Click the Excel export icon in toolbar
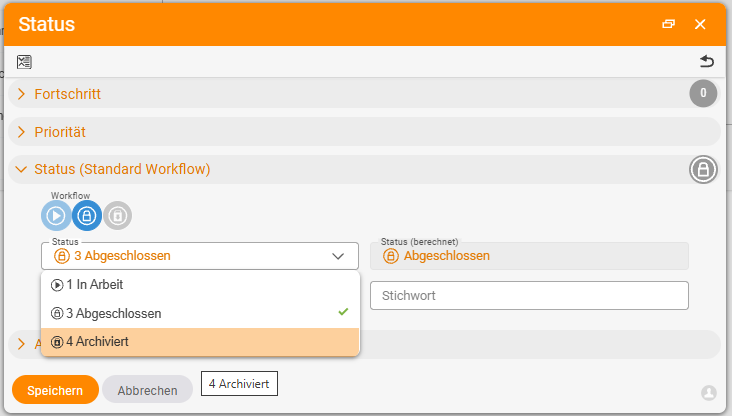Viewport: 732px width, 416px height. pyautogui.click(x=24, y=62)
